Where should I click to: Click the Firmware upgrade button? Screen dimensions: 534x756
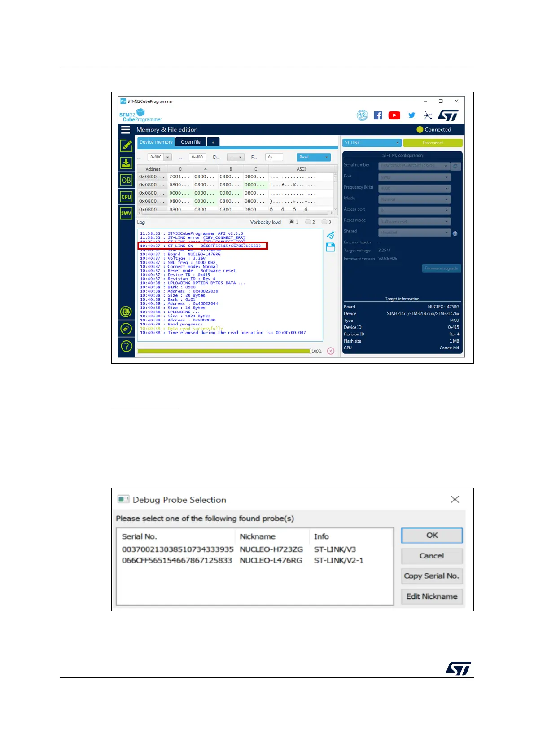coord(442,268)
